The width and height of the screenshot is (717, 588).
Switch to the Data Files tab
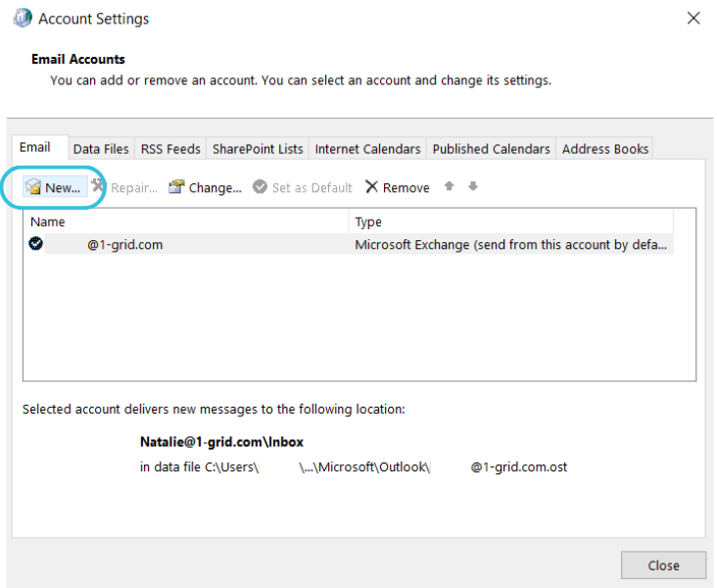pos(101,149)
